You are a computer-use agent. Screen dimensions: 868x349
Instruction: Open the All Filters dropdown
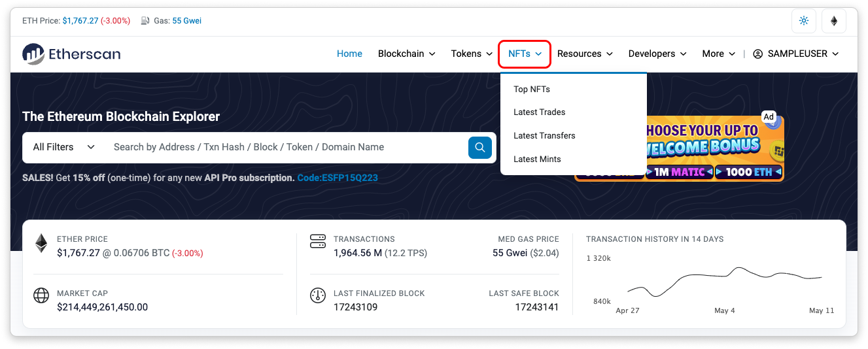coord(64,147)
